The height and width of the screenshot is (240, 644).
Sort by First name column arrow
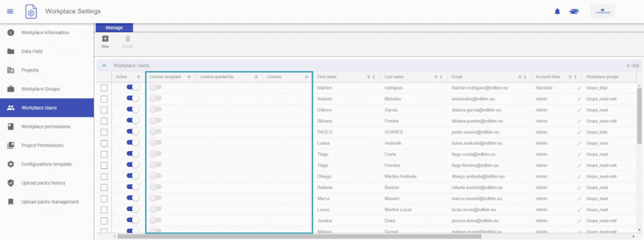(x=369, y=77)
